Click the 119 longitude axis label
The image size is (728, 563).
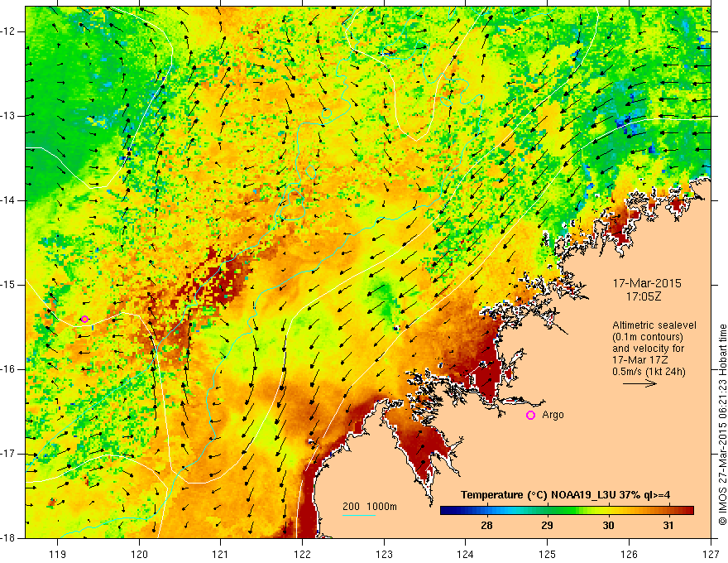coord(58,555)
